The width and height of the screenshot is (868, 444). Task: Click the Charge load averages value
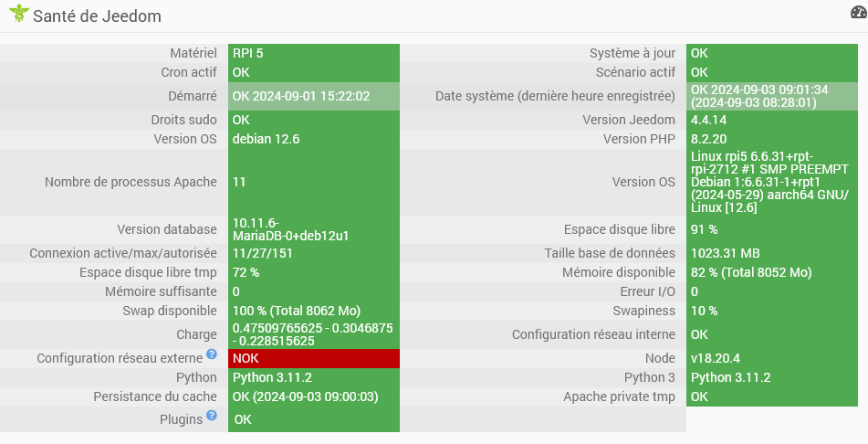tap(314, 334)
